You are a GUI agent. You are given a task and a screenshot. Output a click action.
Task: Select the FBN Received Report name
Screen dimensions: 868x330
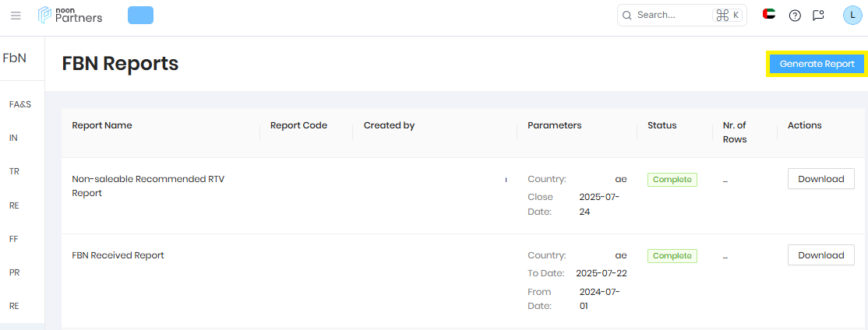coord(118,255)
